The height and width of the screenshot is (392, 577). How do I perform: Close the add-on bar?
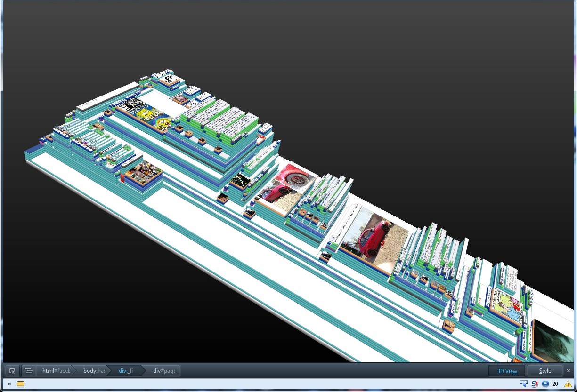tap(9, 384)
